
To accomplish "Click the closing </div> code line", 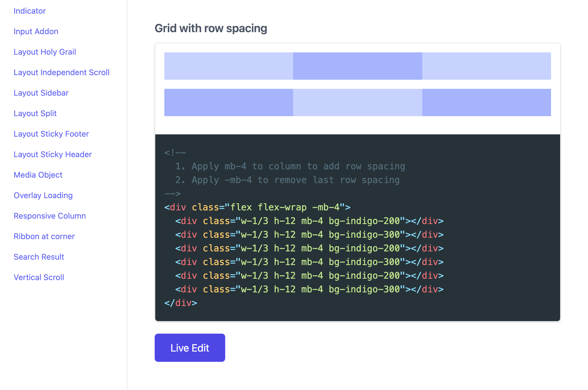I will tap(181, 303).
